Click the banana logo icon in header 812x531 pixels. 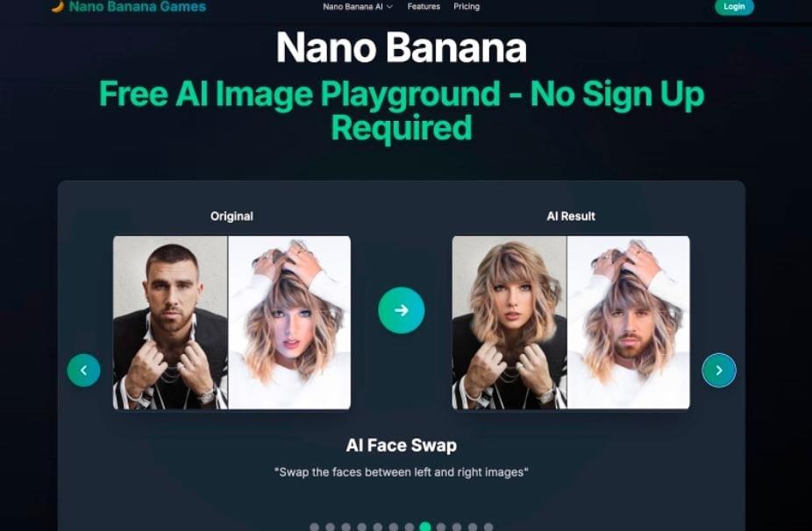click(58, 5)
